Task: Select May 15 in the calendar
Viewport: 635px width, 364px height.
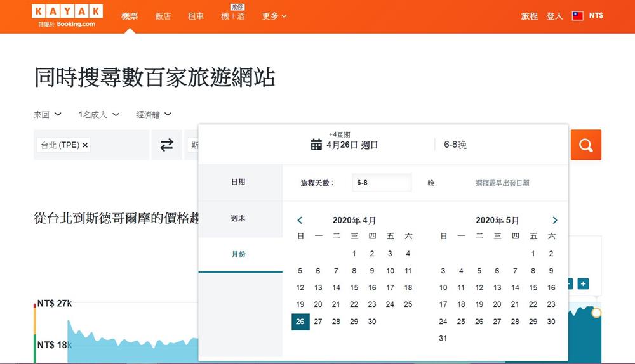Action: [x=533, y=287]
